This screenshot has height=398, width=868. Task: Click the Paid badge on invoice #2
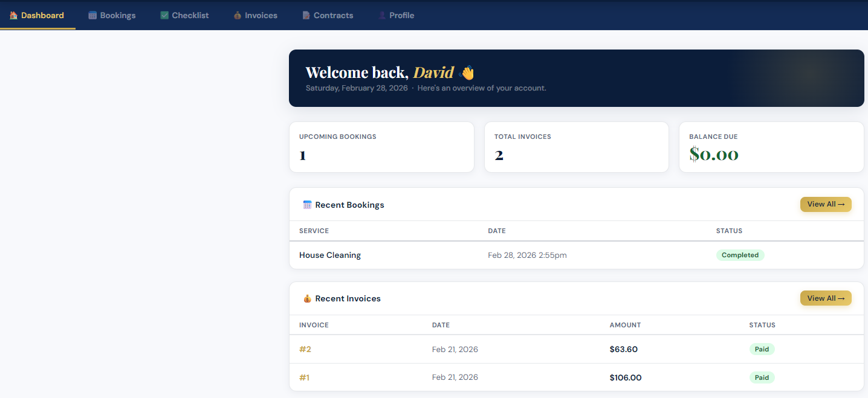pos(762,349)
